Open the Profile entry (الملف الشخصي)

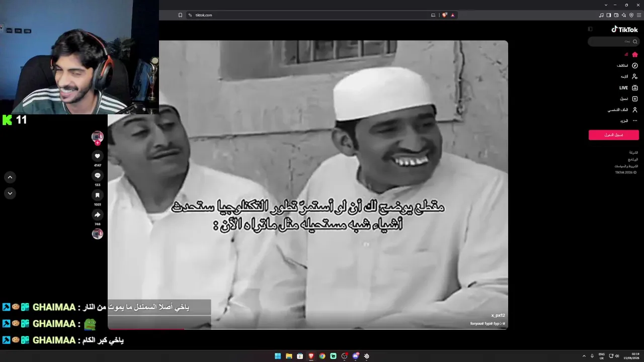pyautogui.click(x=622, y=110)
